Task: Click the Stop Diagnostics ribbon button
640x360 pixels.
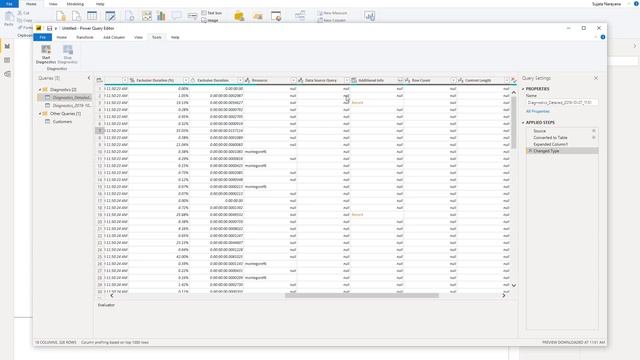Action: pyautogui.click(x=67, y=54)
